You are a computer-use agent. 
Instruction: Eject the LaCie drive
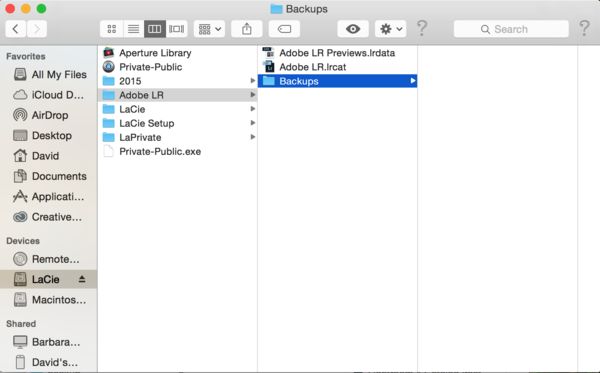pos(82,279)
